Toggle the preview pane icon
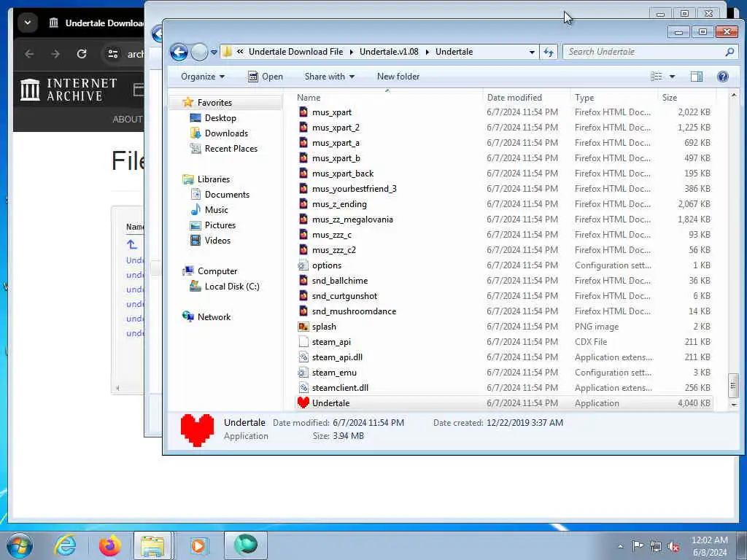The width and height of the screenshot is (747, 560). [x=697, y=77]
